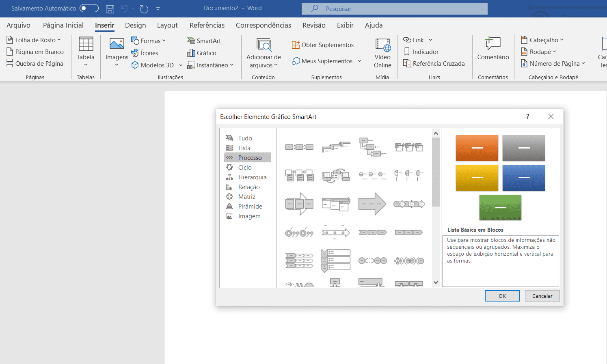Click the Save icon in title bar
The width and height of the screenshot is (607, 364).
click(110, 9)
